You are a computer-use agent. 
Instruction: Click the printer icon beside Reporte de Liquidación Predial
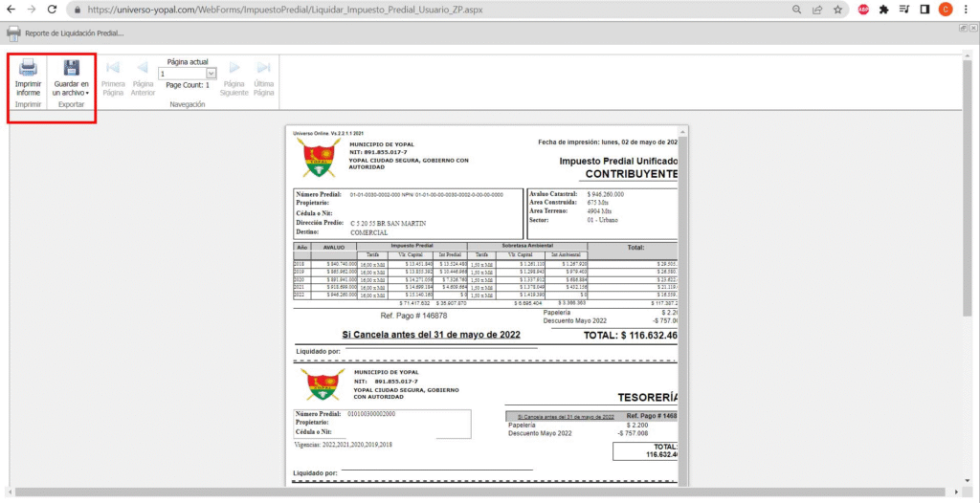(x=13, y=33)
